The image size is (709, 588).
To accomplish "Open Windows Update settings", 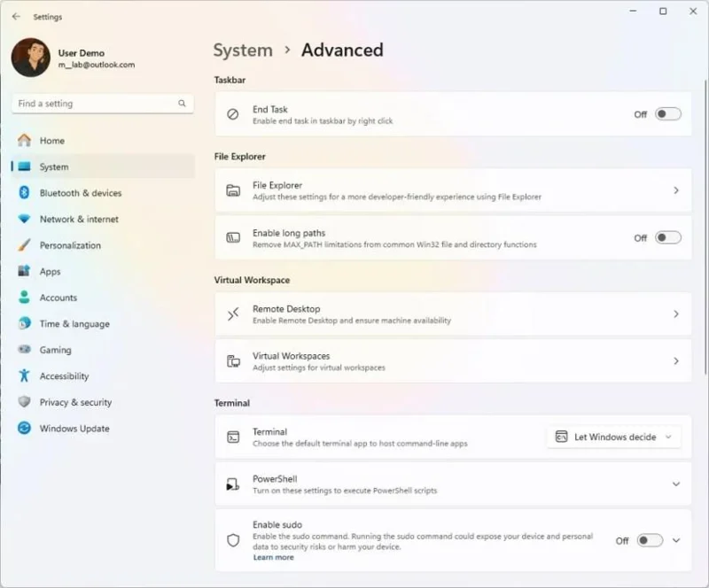I will coord(103,428).
